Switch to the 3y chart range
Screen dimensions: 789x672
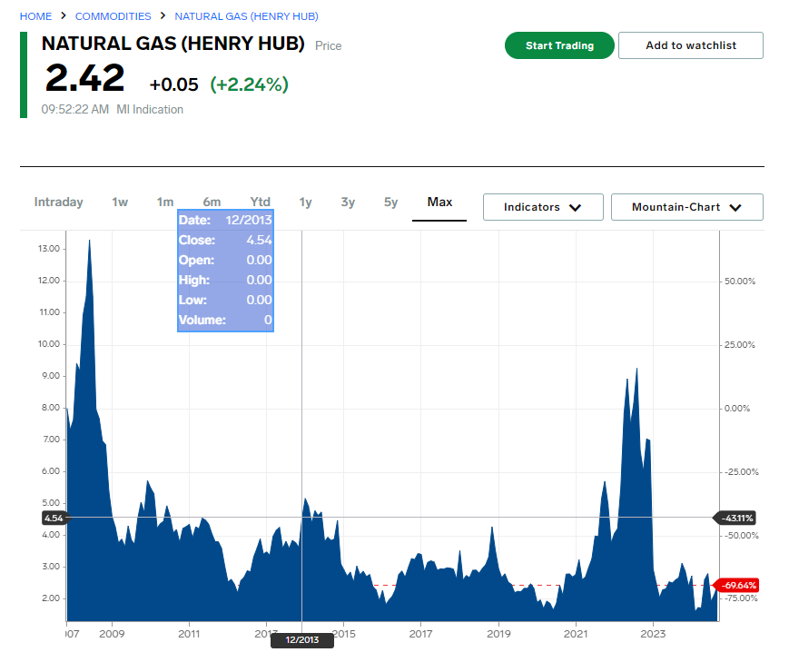pyautogui.click(x=348, y=203)
